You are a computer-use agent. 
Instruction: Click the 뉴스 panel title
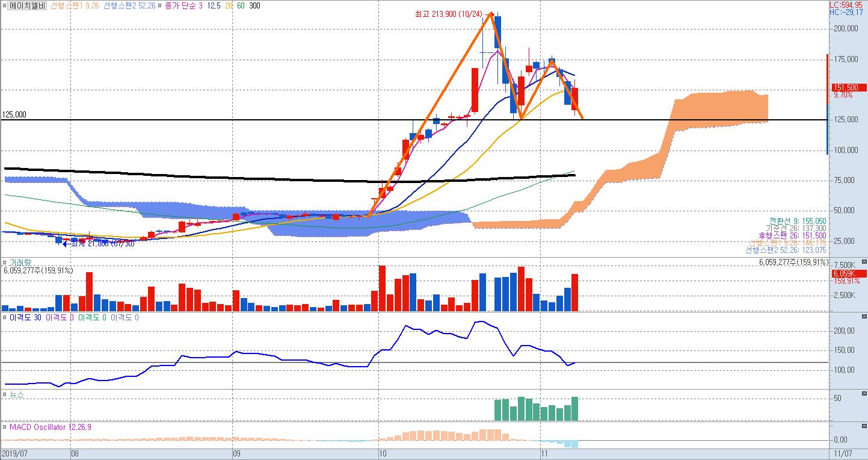[16, 394]
